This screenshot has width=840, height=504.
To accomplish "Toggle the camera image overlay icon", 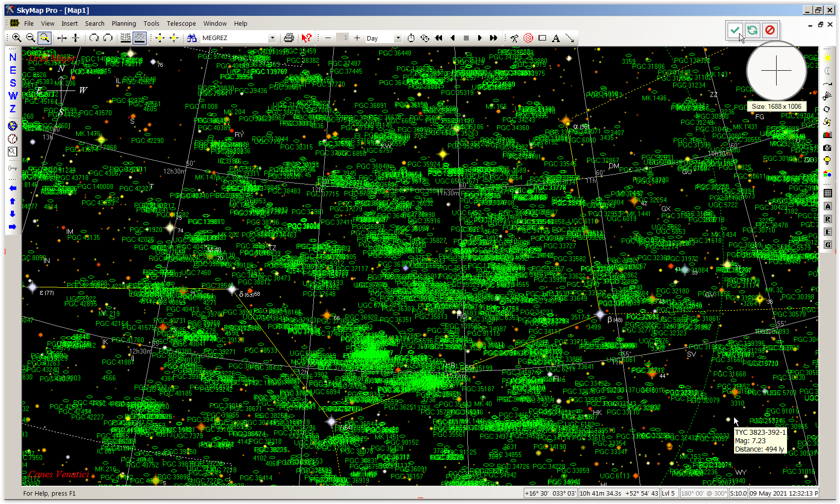I will [x=827, y=148].
